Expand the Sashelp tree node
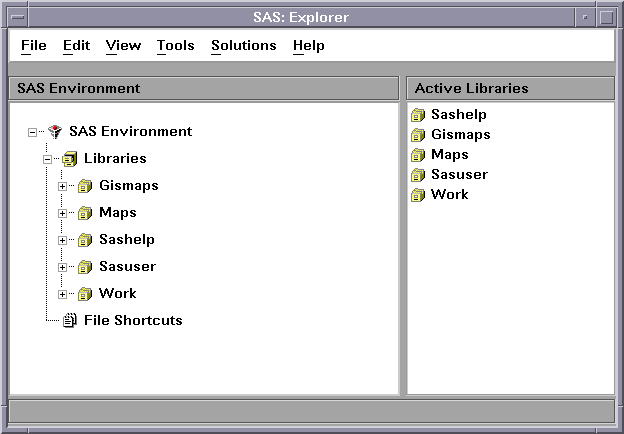 [62, 240]
